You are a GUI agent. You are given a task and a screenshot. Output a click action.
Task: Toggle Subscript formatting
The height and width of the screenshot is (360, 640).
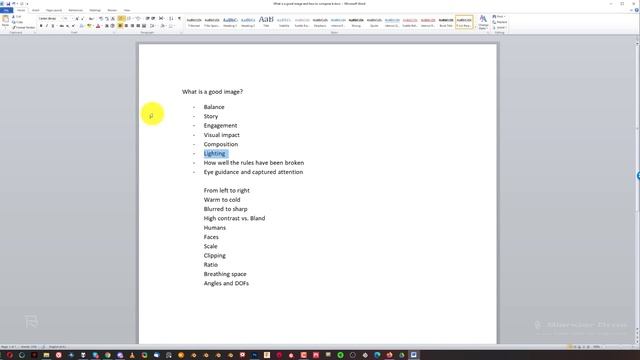point(68,26)
